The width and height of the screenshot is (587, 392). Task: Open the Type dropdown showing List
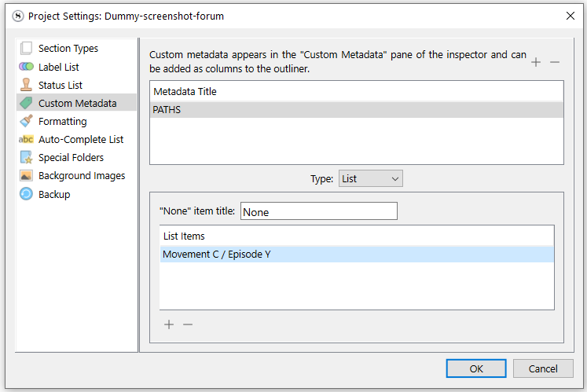click(370, 179)
